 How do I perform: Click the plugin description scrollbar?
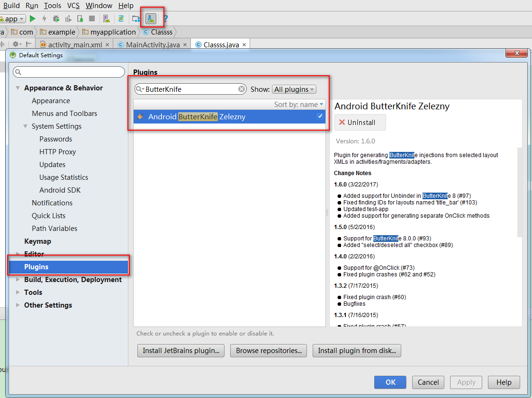pos(520,192)
